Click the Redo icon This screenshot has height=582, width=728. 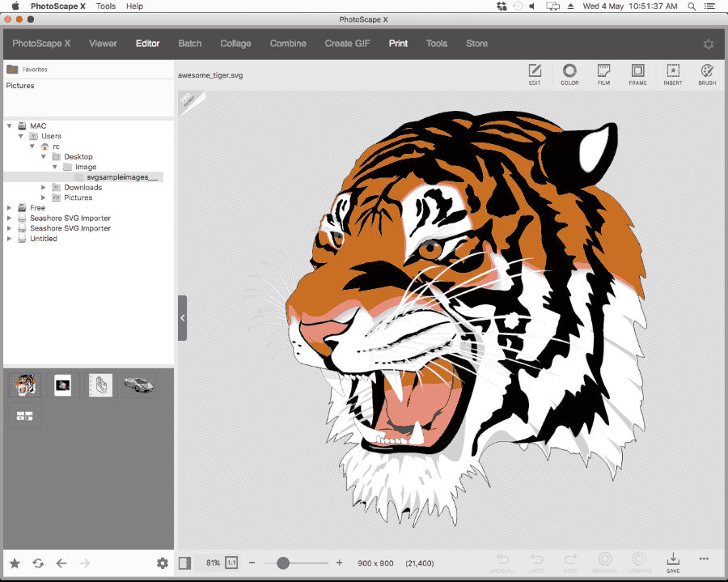[x=570, y=563]
